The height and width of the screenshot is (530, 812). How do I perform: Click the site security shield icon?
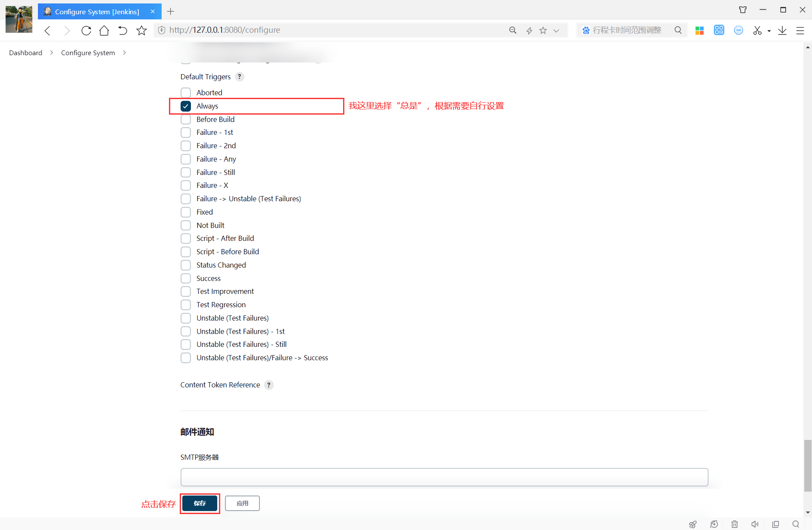[162, 30]
